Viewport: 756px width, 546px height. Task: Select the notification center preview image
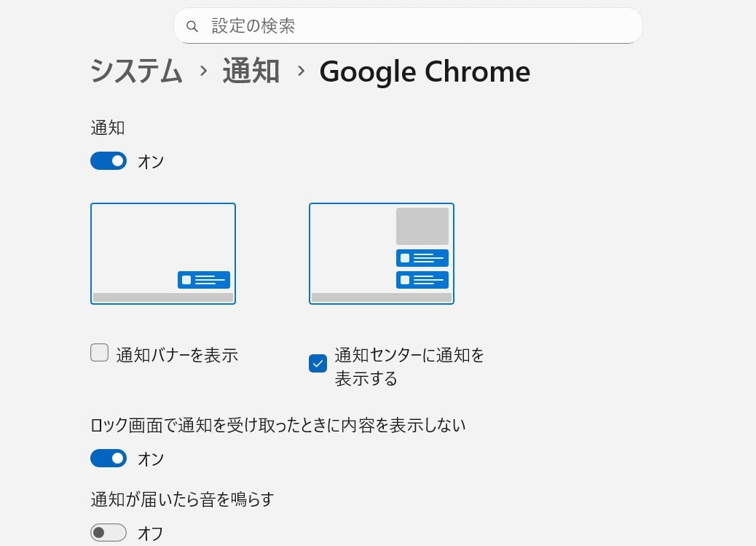point(382,254)
